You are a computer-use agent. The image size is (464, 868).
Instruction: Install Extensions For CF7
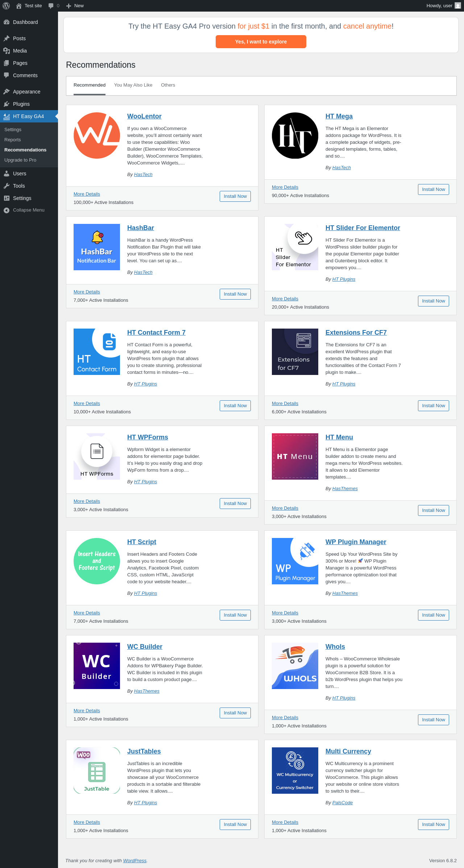tap(434, 406)
